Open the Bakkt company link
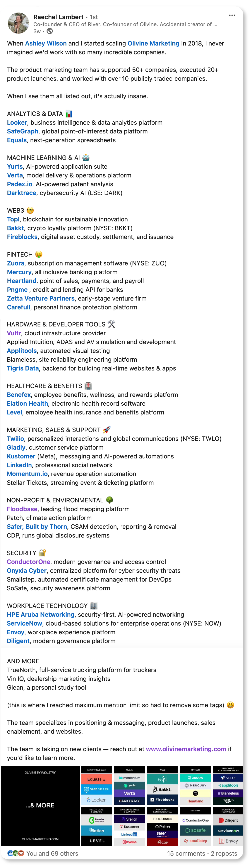Viewport: 250px width, 868px height. (15, 228)
